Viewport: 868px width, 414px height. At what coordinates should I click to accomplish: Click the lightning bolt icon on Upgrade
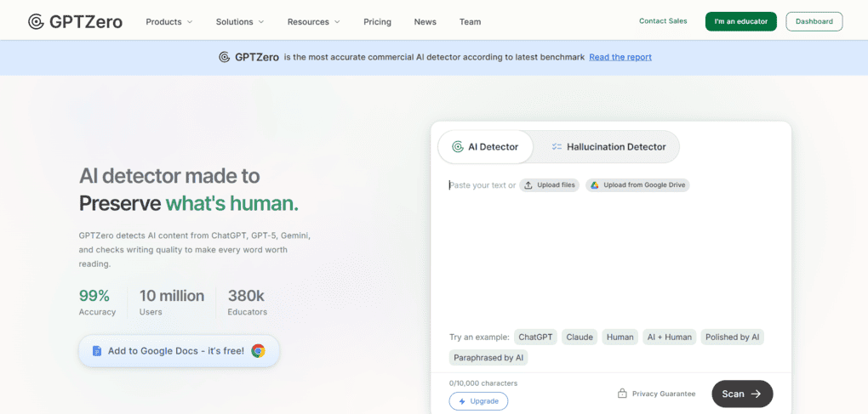click(462, 401)
